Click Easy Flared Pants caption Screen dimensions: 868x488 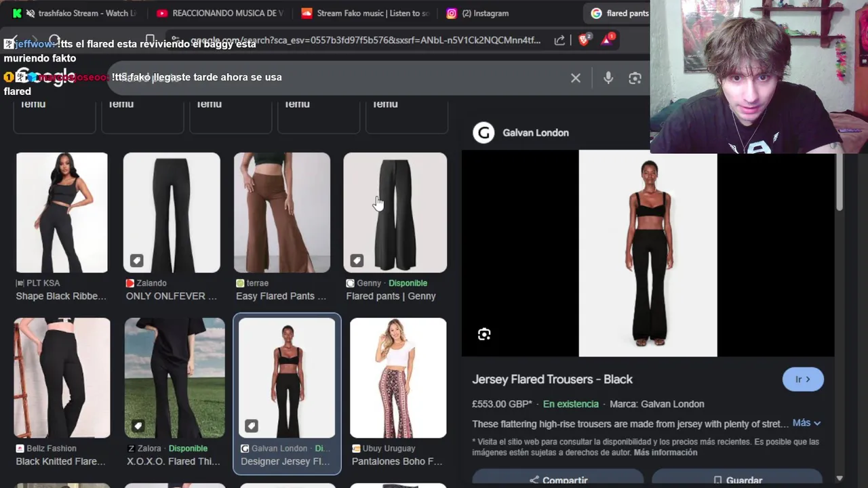[281, 296]
